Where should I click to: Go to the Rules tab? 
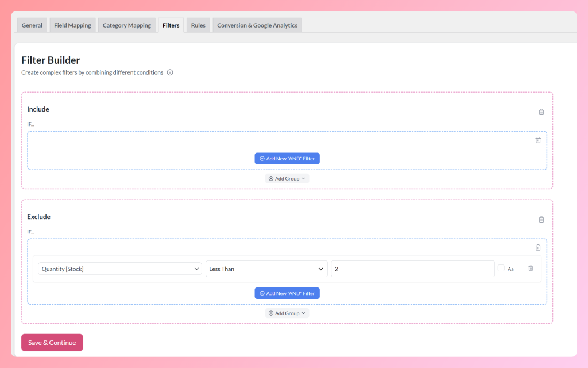(198, 25)
